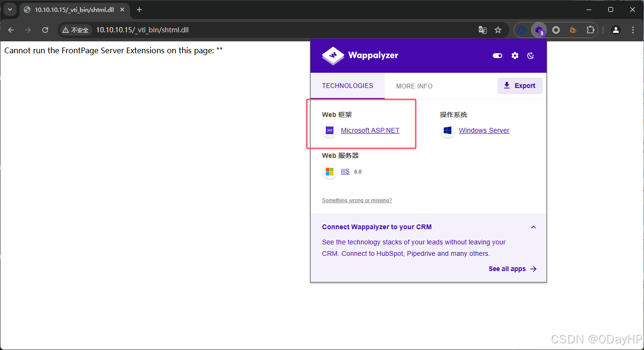The image size is (644, 350).
Task: Maximize the Chrome window
Action: (611, 10)
